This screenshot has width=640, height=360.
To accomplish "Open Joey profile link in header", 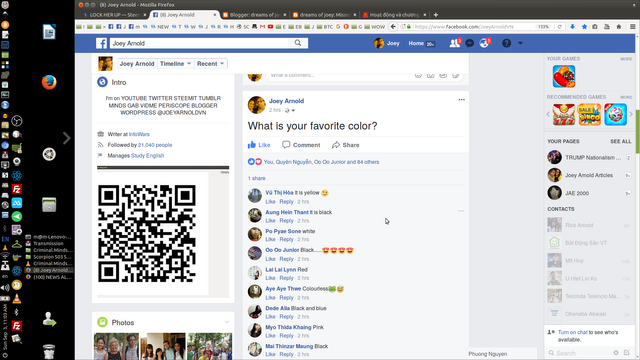I will pos(387,43).
